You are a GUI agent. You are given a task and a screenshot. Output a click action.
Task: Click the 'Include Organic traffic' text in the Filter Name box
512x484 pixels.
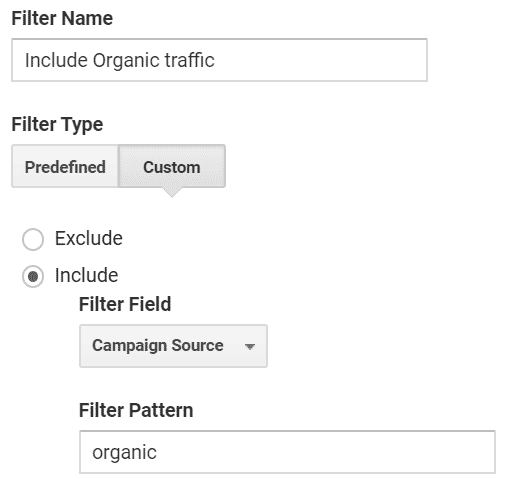[120, 60]
